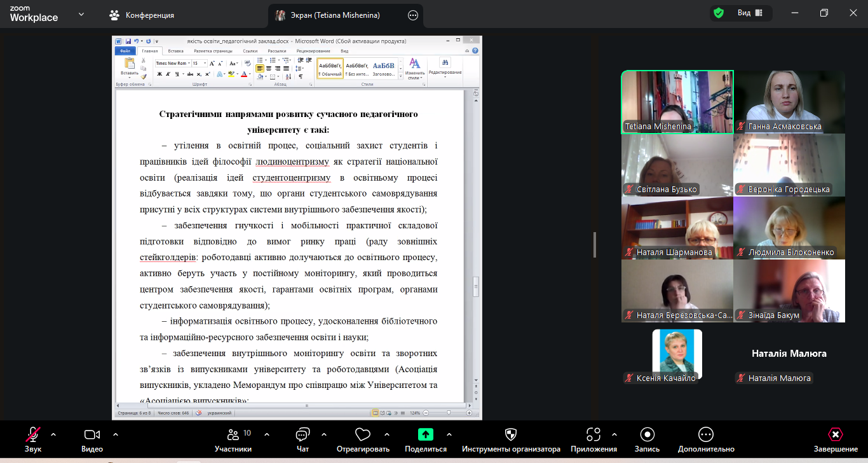Toggle bold formatting in Word ribbon

click(159, 74)
